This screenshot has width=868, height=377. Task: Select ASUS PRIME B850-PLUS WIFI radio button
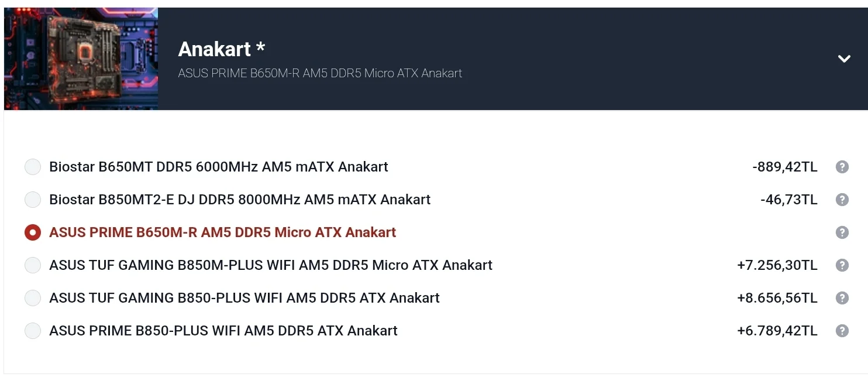pos(33,331)
